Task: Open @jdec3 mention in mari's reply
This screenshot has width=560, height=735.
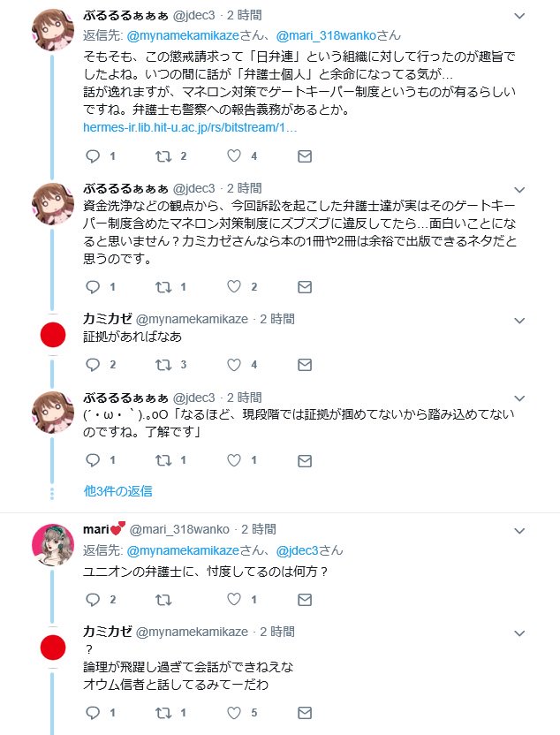Action: click(x=297, y=550)
